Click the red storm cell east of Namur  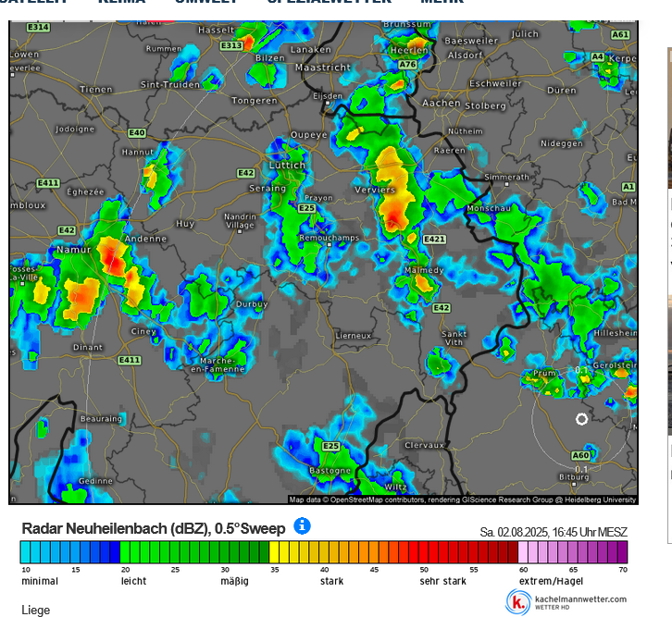[x=112, y=257]
